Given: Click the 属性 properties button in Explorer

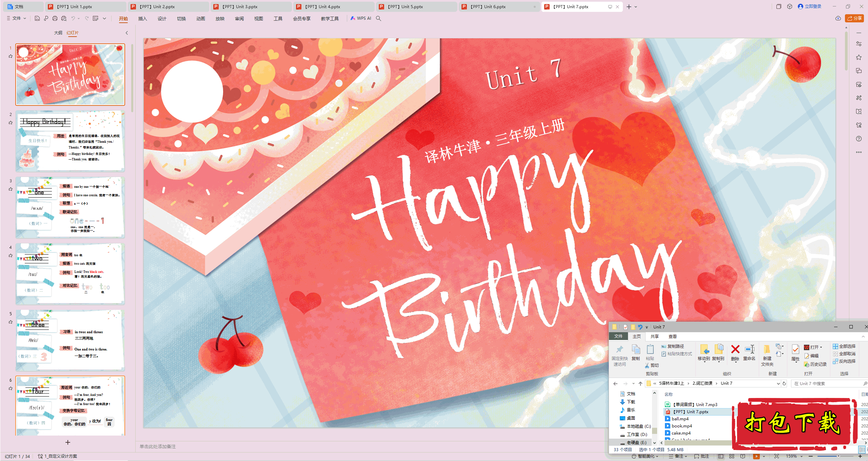Looking at the screenshot, I should pos(795,353).
